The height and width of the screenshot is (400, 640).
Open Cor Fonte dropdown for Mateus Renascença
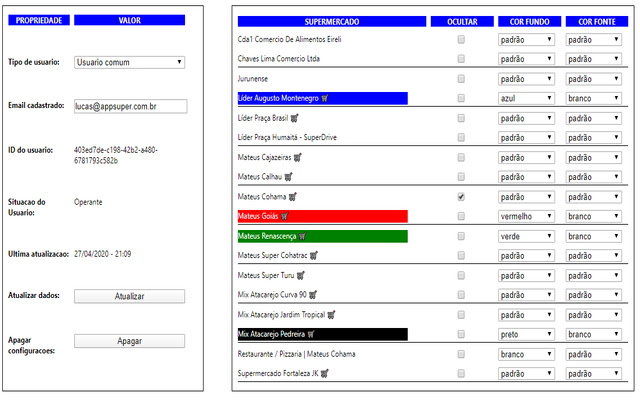[x=593, y=236]
